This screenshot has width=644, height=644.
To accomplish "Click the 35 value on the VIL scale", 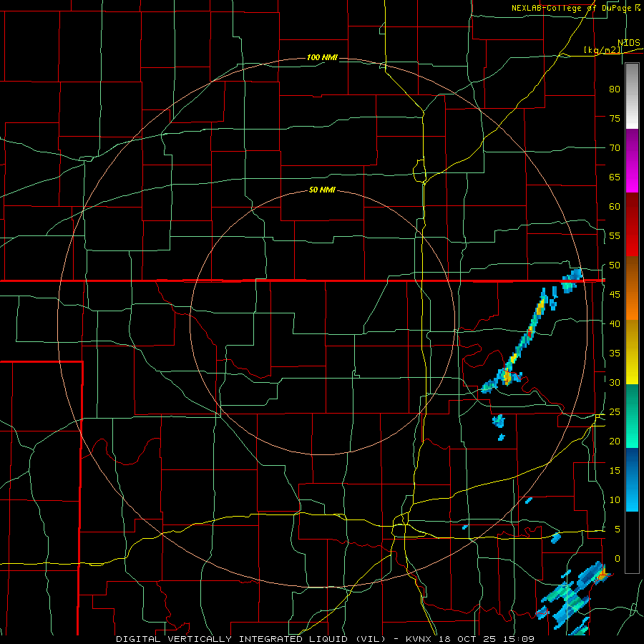I will [615, 353].
